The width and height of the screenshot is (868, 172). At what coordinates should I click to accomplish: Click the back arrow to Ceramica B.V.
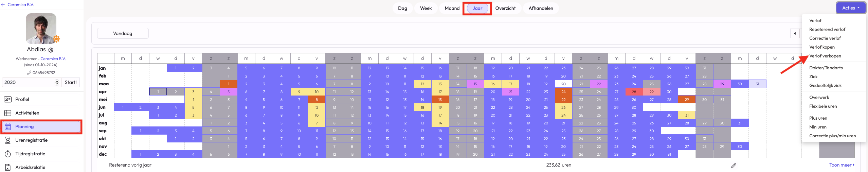(x=3, y=5)
